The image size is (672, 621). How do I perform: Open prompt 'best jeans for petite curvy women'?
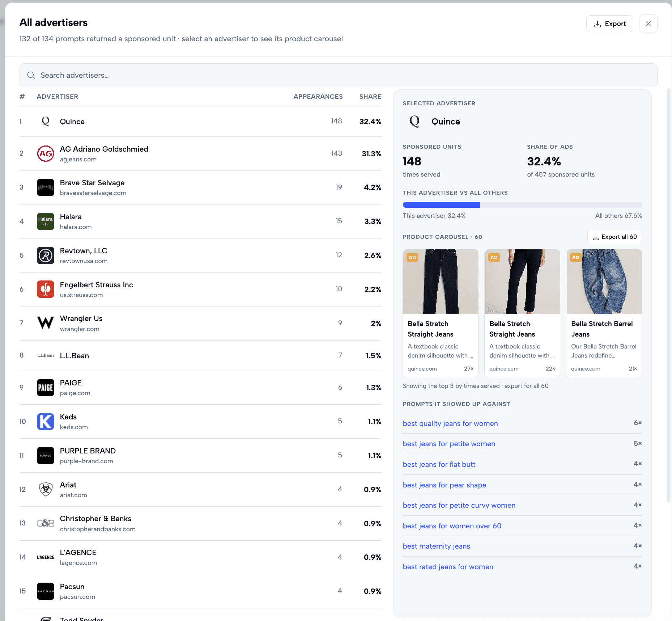tap(459, 505)
